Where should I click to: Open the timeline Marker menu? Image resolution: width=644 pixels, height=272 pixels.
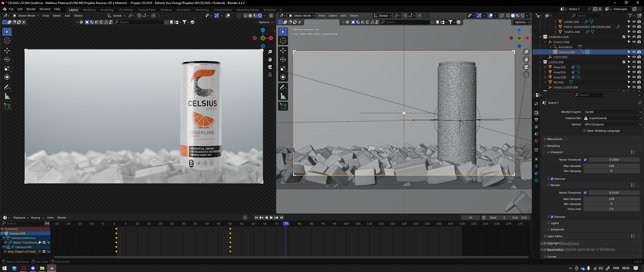(x=62, y=218)
